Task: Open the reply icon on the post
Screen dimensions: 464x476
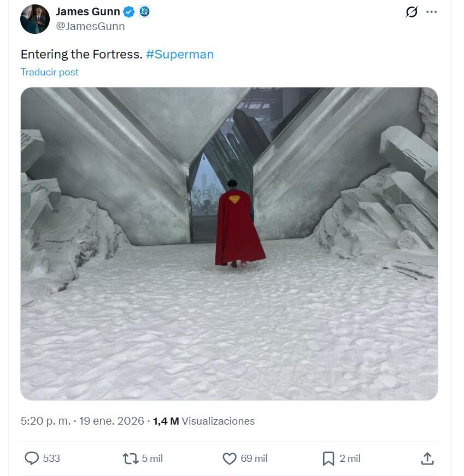Action: (32, 459)
